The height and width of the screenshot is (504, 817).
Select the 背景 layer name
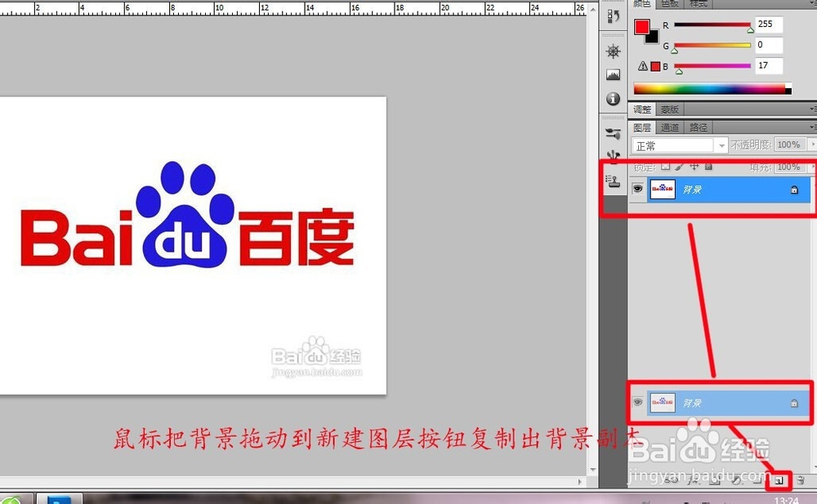(x=693, y=190)
